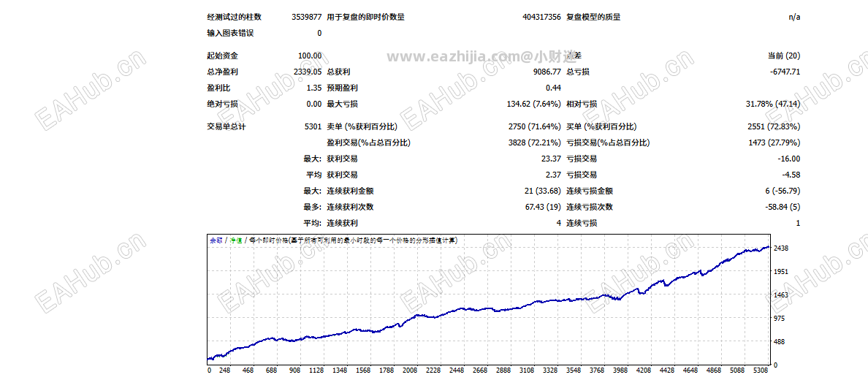Click the 余额 legend label in chart
868x380 pixels.
[216, 240]
